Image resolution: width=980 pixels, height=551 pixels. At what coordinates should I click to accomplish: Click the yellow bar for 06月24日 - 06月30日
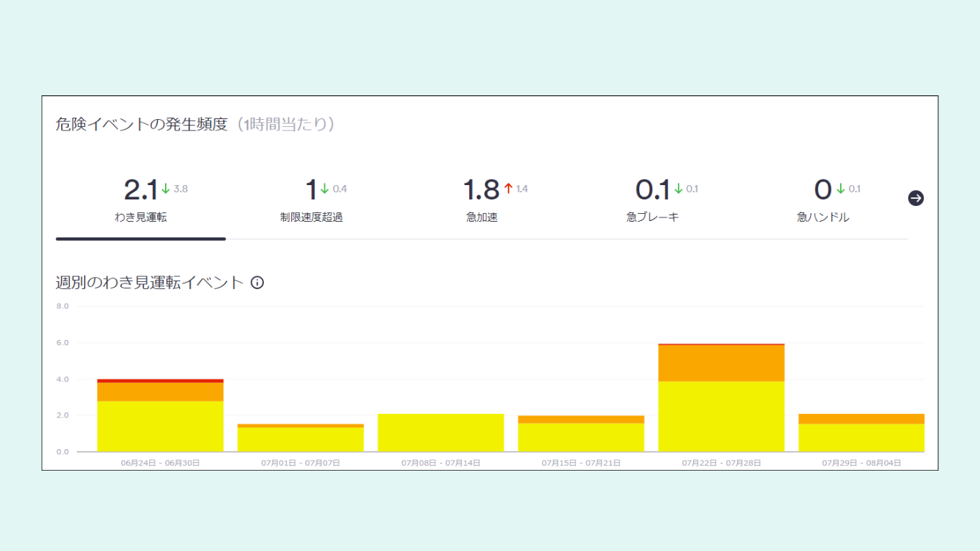160,426
